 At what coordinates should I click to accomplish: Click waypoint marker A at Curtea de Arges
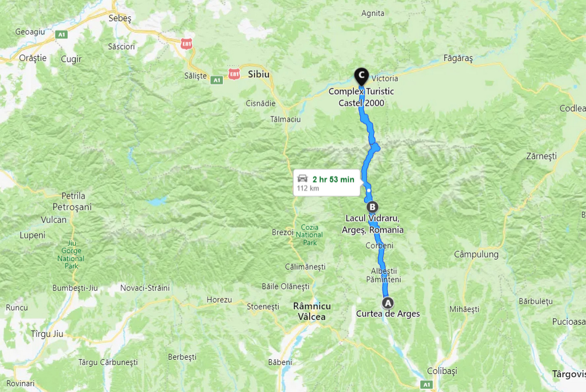pos(388,303)
